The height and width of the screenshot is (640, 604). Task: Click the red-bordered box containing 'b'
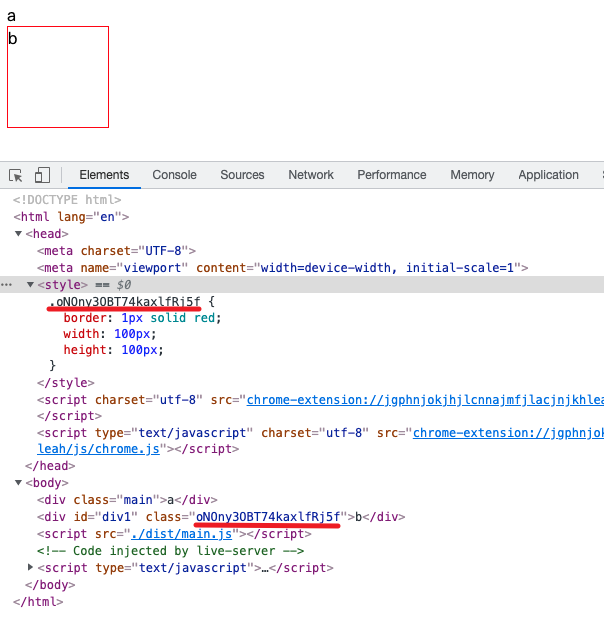pyautogui.click(x=58, y=77)
